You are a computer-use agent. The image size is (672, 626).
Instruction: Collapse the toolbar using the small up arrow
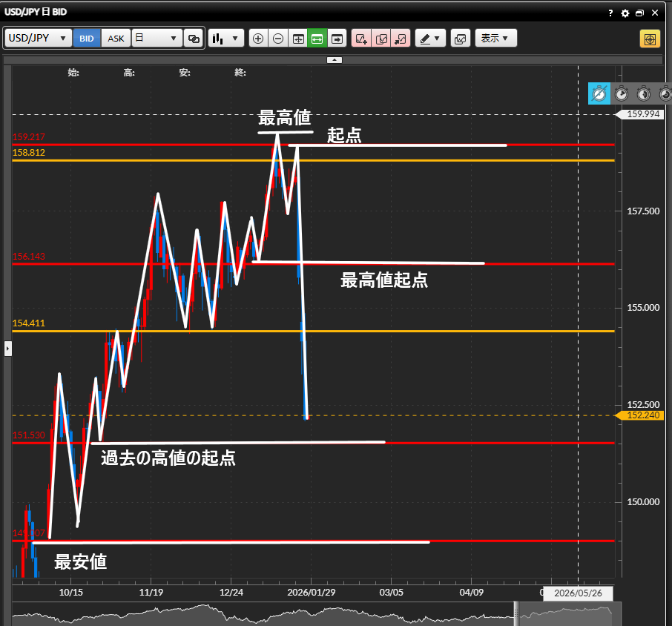[x=335, y=59]
